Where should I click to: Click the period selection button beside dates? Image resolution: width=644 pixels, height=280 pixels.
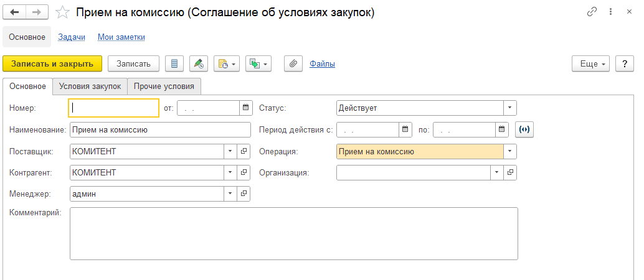[x=525, y=129]
